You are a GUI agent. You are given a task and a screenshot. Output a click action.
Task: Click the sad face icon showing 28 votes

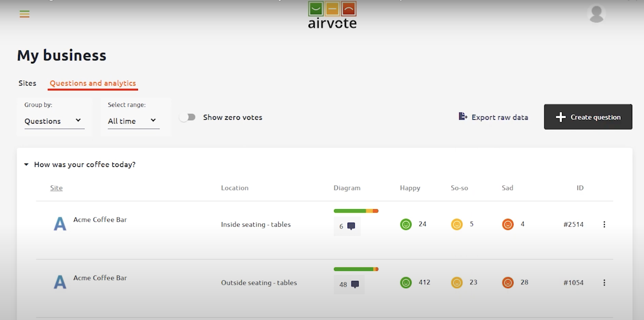coord(508,282)
